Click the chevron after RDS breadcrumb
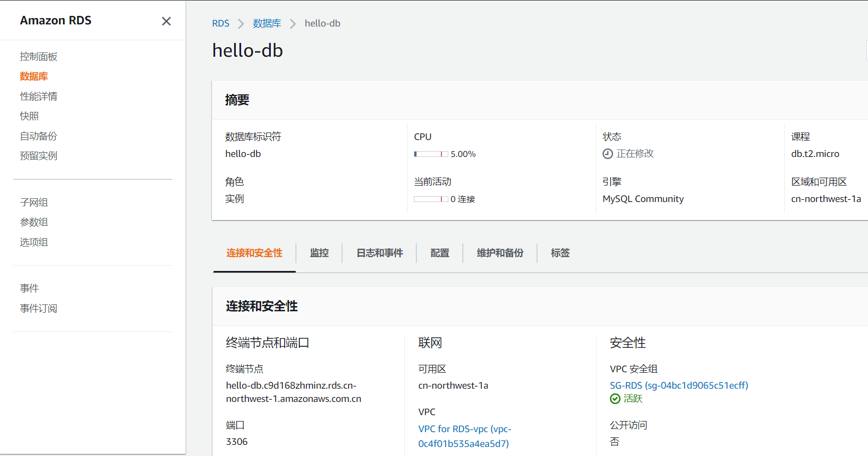Screen dimensions: 868x456 [241, 24]
